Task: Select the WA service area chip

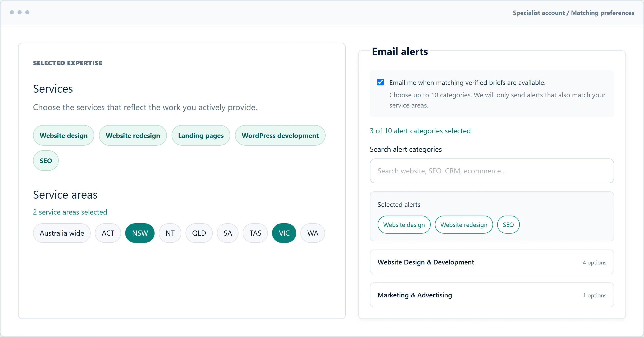Action: (313, 233)
